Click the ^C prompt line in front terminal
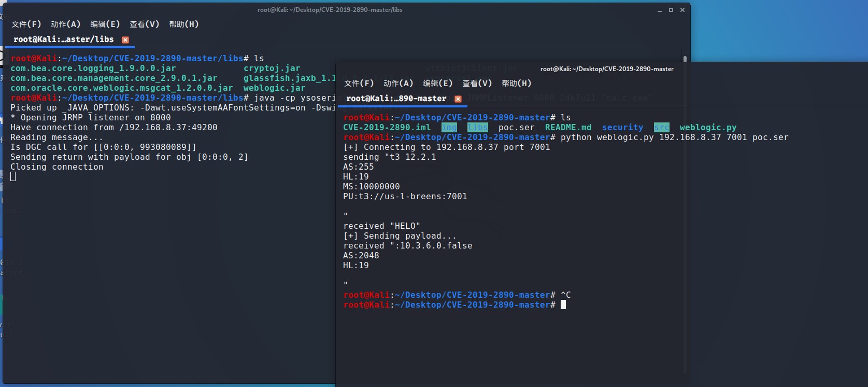 coord(457,295)
